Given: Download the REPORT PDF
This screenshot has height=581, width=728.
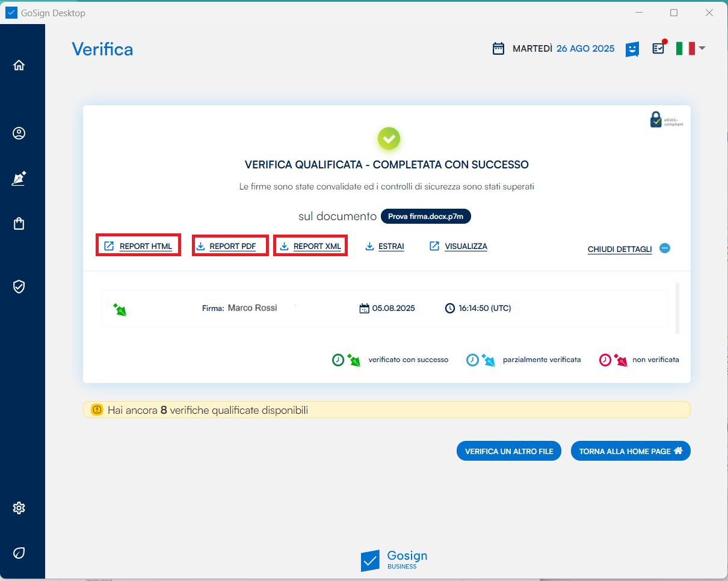Looking at the screenshot, I should [230, 247].
